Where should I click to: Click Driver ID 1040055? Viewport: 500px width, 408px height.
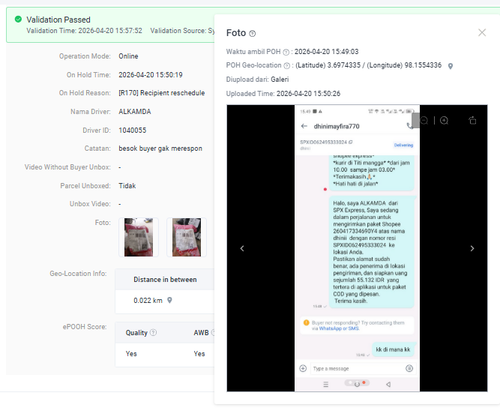tap(132, 130)
